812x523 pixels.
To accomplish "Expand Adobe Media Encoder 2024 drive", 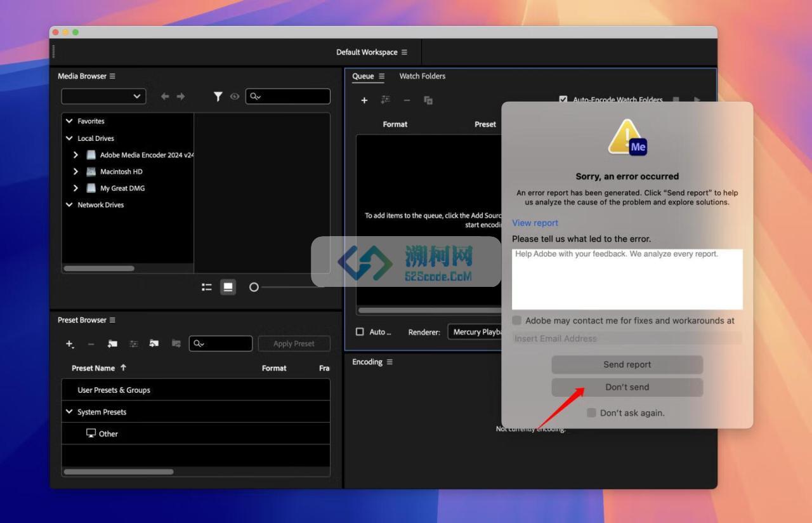I will pyautogui.click(x=75, y=155).
